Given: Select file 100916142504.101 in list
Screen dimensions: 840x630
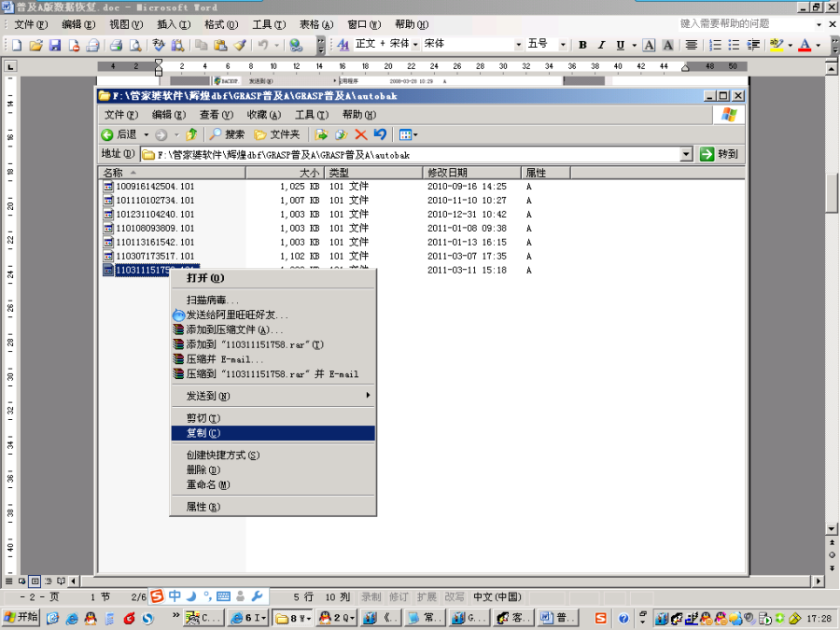Looking at the screenshot, I should tap(155, 187).
